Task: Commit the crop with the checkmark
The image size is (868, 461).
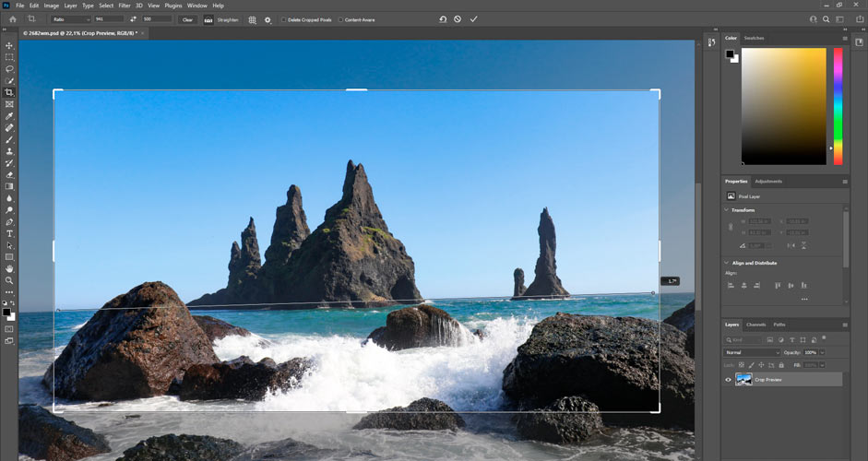Action: [x=474, y=18]
